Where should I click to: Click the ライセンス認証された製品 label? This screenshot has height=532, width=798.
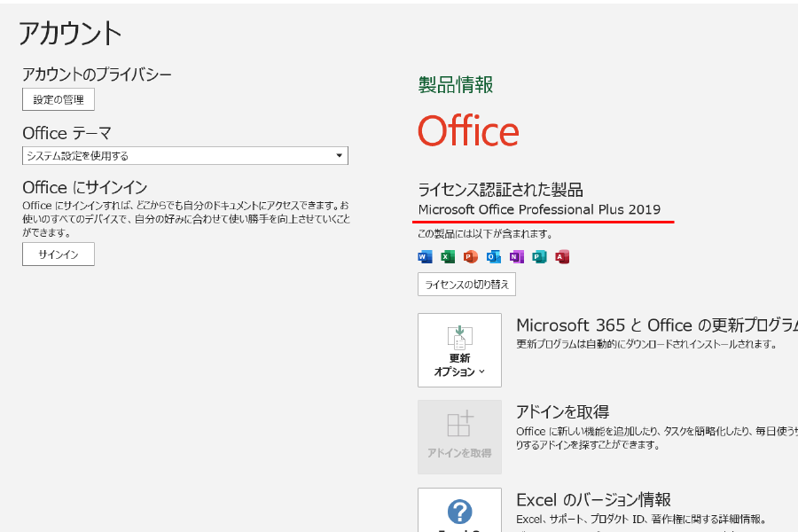(x=500, y=190)
